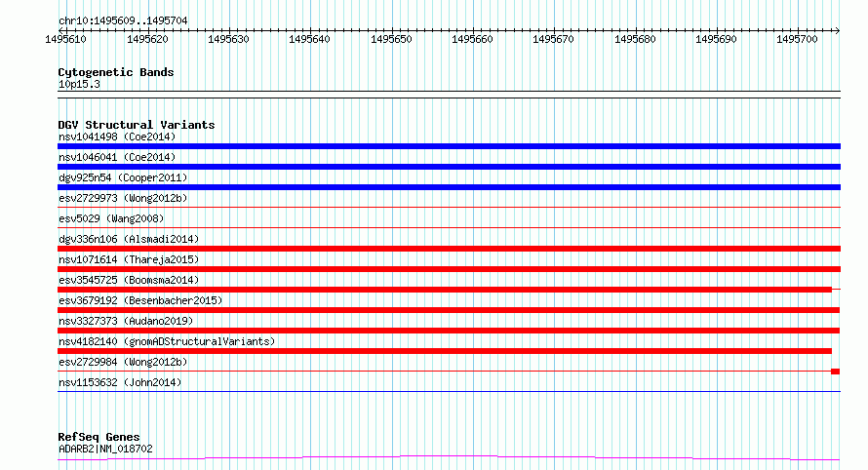Click ruler position 1495660
Viewport: 868px width, 470px height.
472,39
